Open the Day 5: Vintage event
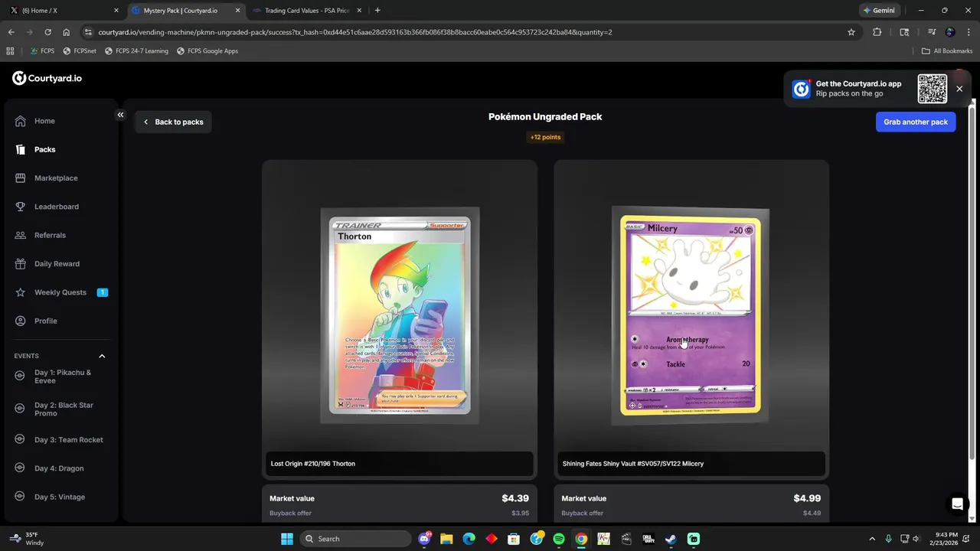This screenshot has width=980, height=551. (x=61, y=497)
